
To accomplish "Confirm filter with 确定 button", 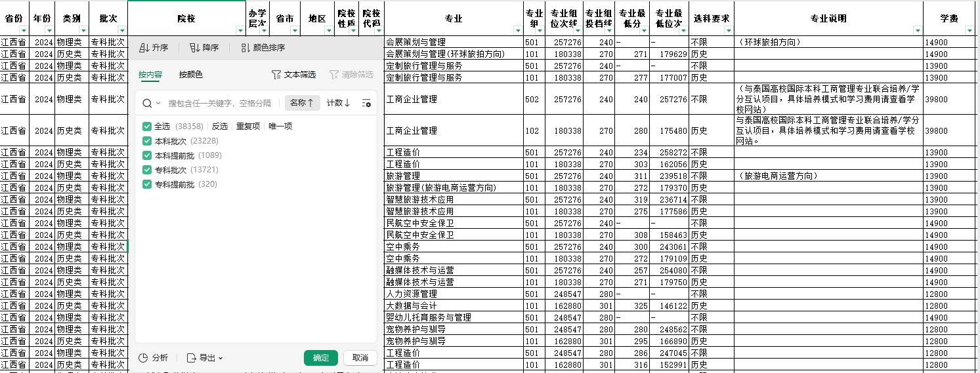I will pyautogui.click(x=321, y=358).
